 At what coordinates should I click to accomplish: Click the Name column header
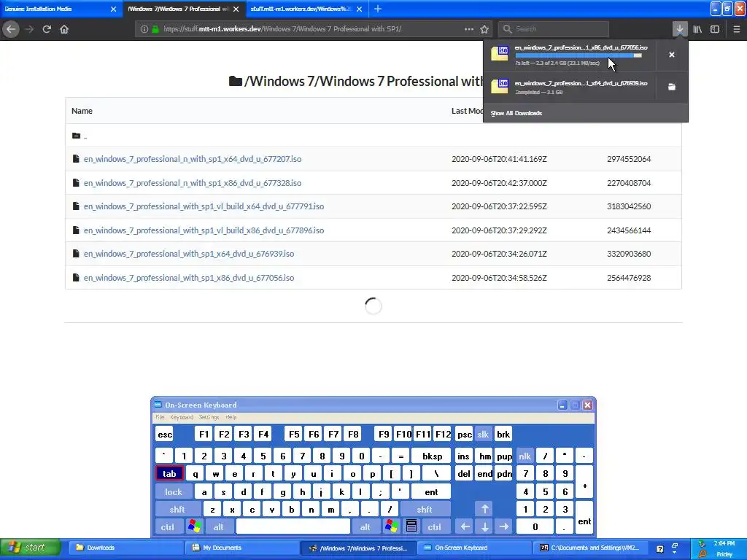[82, 111]
